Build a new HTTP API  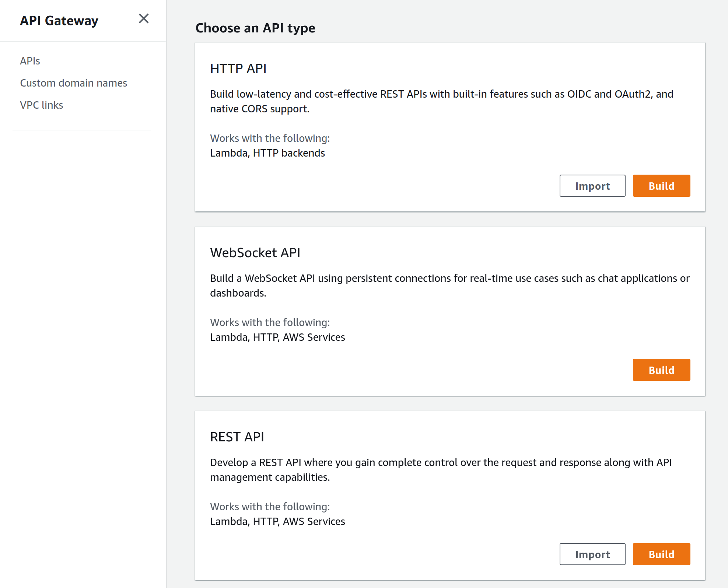tap(661, 186)
